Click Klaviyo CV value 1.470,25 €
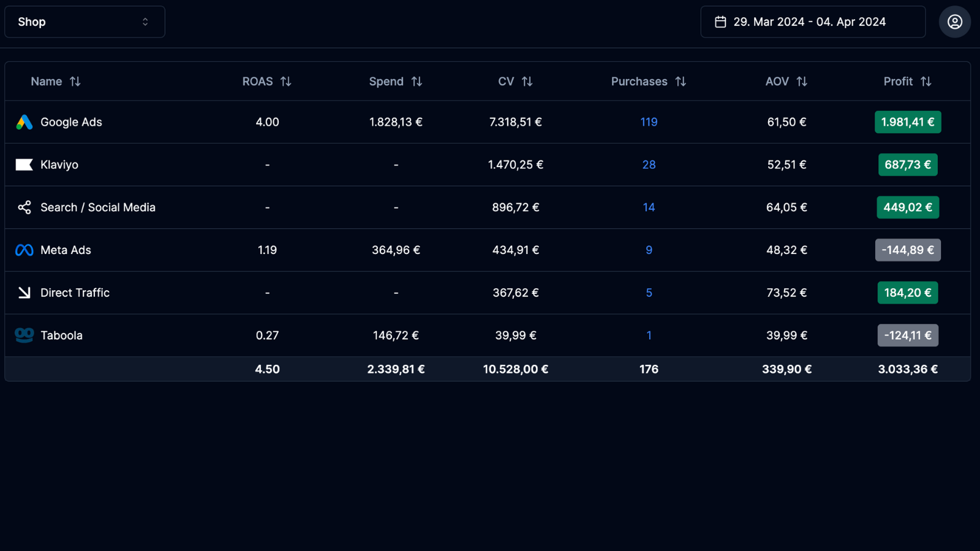This screenshot has height=551, width=980. click(x=515, y=165)
